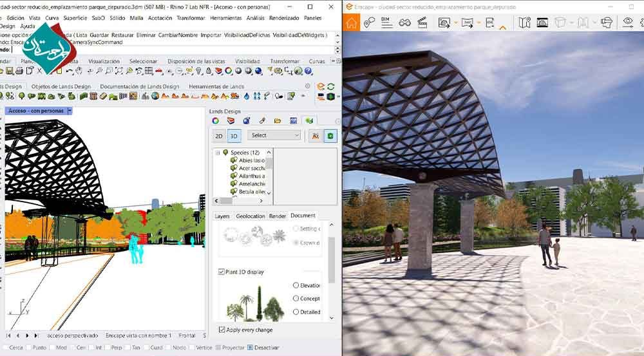Enable Vértice object snap
The height and width of the screenshot is (356, 644).
pos(192,348)
